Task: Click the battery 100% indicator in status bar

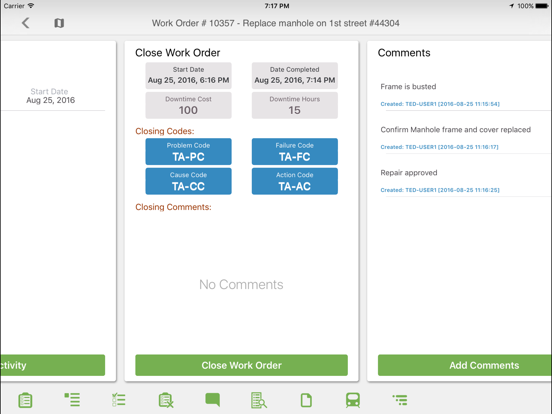Action: pos(532,6)
